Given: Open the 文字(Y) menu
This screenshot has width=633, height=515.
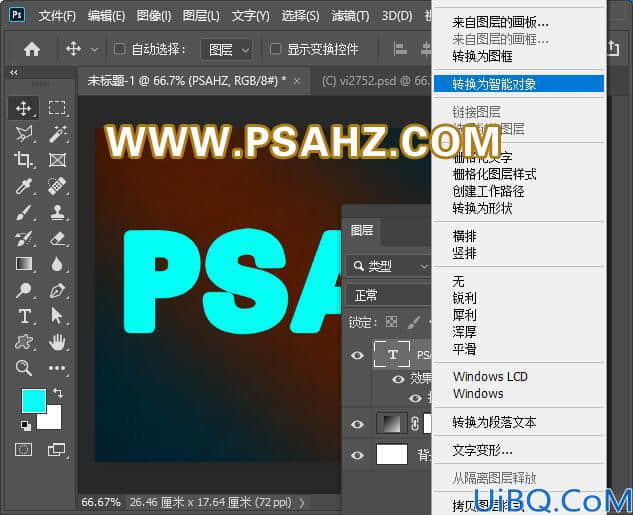Looking at the screenshot, I should click(x=250, y=16).
